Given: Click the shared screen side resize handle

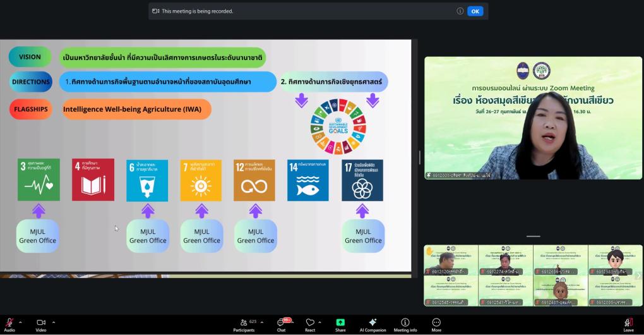Looking at the screenshot, I should pos(419,157).
